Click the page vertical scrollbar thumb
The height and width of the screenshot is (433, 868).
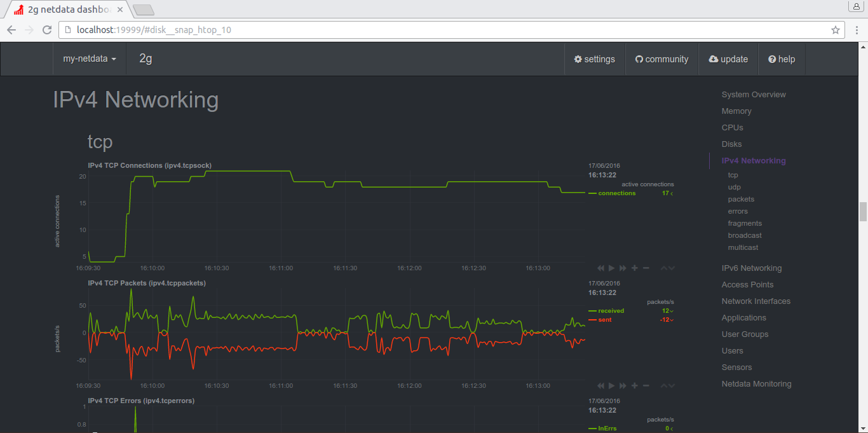click(x=863, y=212)
